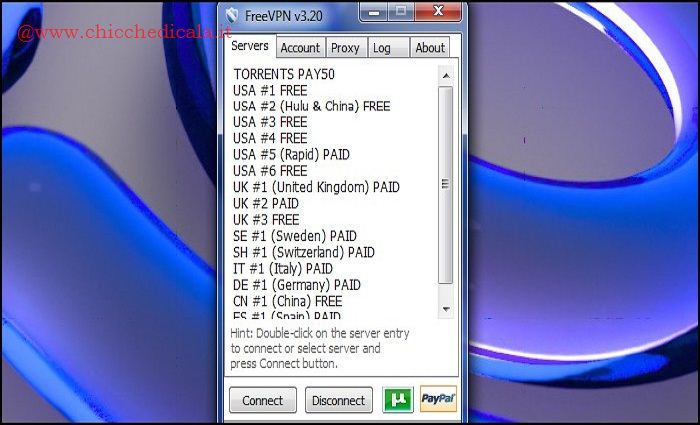Viewport: 700px width, 425px height.
Task: Click the server list scrollbar thumb
Action: (446, 183)
